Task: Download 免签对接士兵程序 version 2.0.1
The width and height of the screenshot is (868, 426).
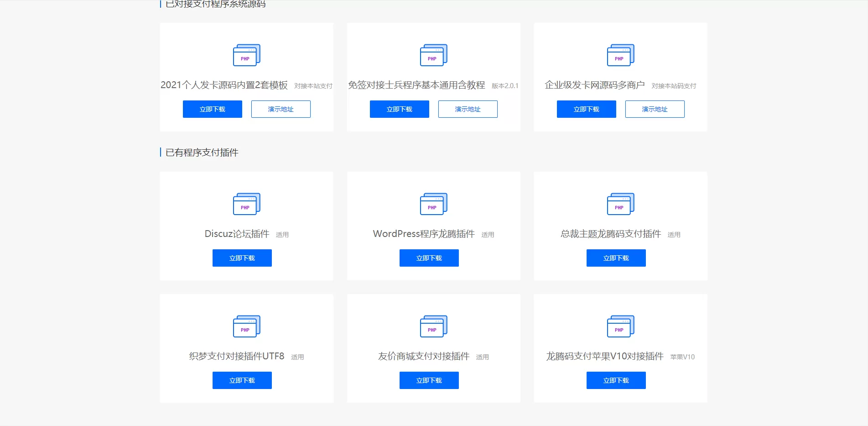Action: tap(399, 109)
